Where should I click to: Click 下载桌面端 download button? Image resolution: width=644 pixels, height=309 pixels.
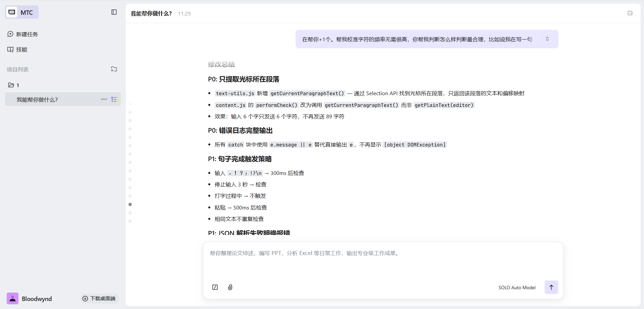coord(99,299)
